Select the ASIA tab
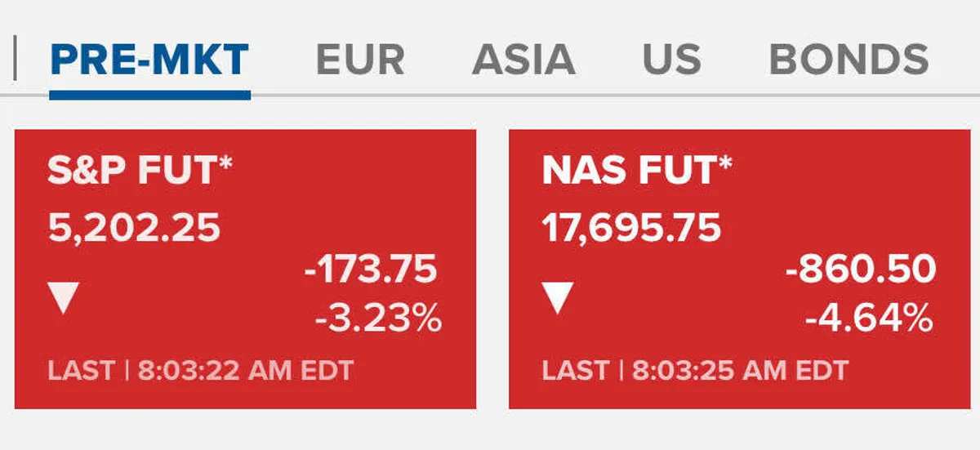This screenshot has width=980, height=450. [x=523, y=60]
